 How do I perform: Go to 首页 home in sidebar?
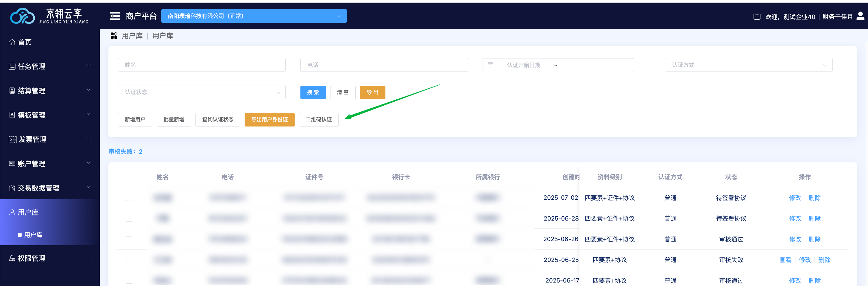click(24, 42)
